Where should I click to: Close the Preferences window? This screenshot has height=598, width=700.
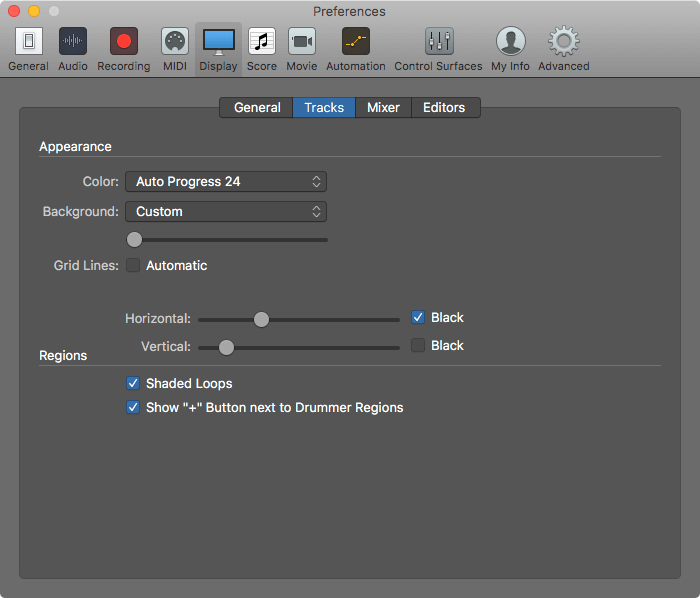point(14,11)
